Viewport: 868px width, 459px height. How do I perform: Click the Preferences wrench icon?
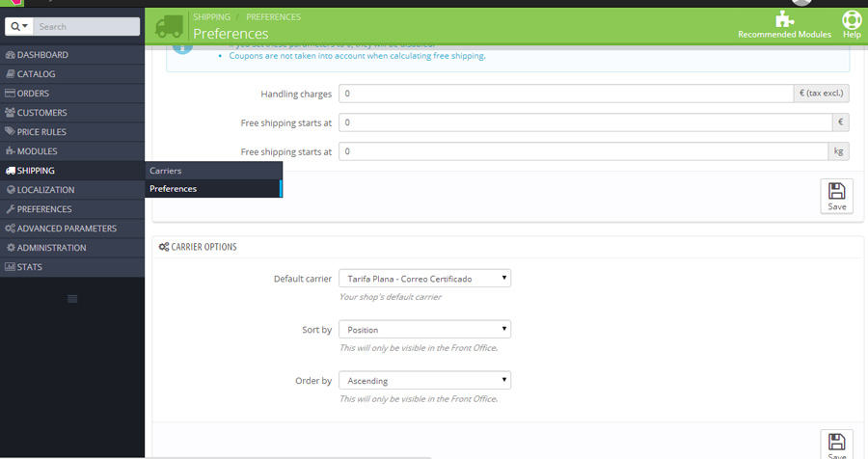coord(11,208)
